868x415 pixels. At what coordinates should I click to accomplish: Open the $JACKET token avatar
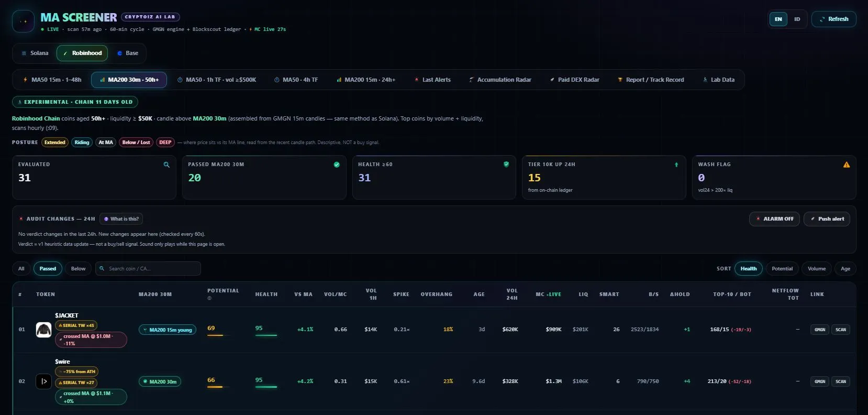tap(43, 330)
